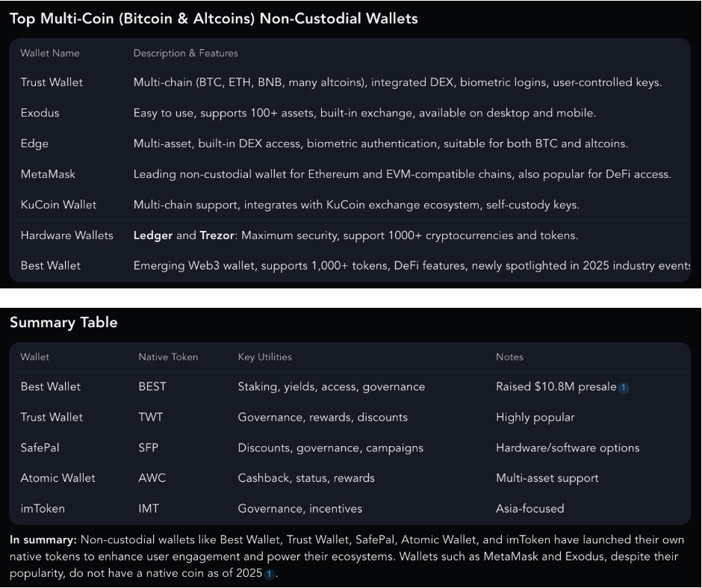Click the 'Multi-asset support' note
The image size is (702, 588).
click(x=547, y=478)
